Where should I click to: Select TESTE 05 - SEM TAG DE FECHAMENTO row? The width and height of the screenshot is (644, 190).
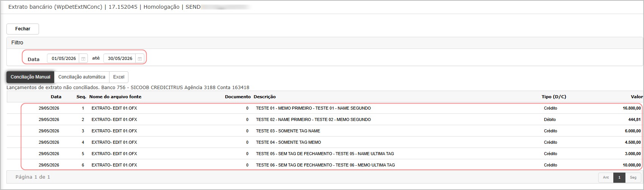[325, 154]
